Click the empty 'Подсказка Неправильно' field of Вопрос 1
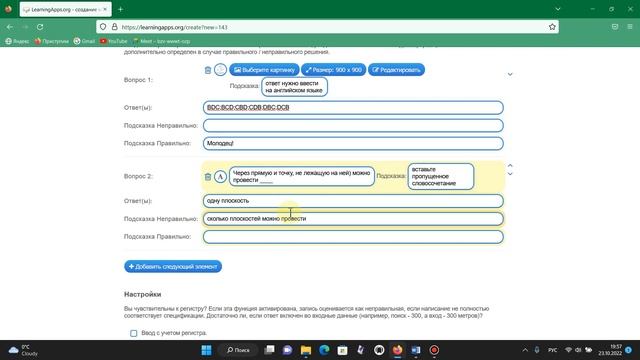This screenshot has height=360, width=640. [x=353, y=125]
